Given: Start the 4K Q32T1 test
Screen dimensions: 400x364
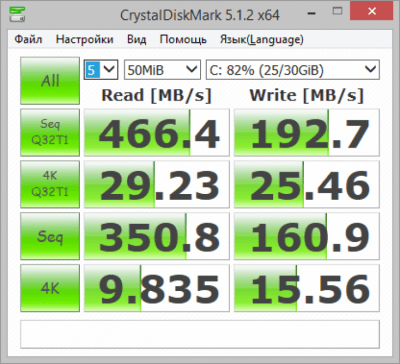Looking at the screenshot, I should point(50,184).
